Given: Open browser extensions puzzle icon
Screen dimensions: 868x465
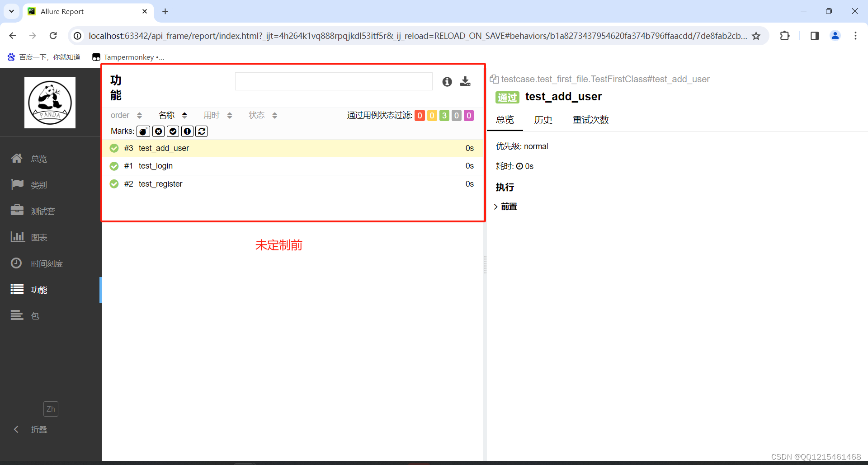Looking at the screenshot, I should point(785,36).
